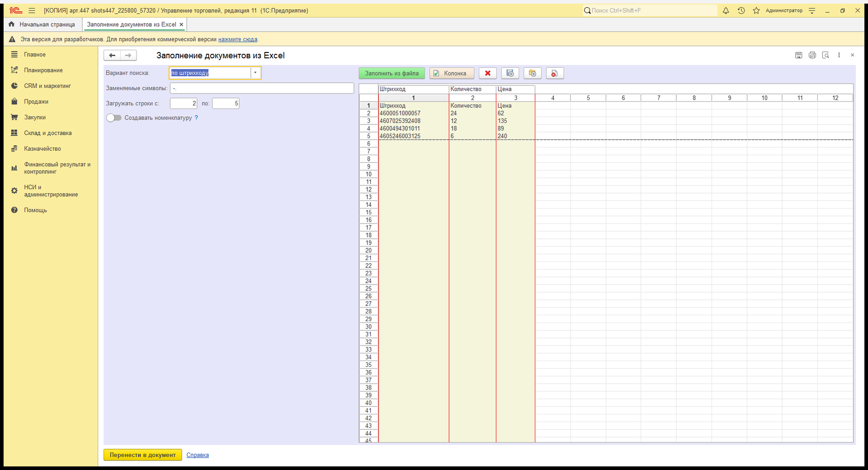868x470 pixels.
Task: Click the Колонка button
Action: point(452,73)
